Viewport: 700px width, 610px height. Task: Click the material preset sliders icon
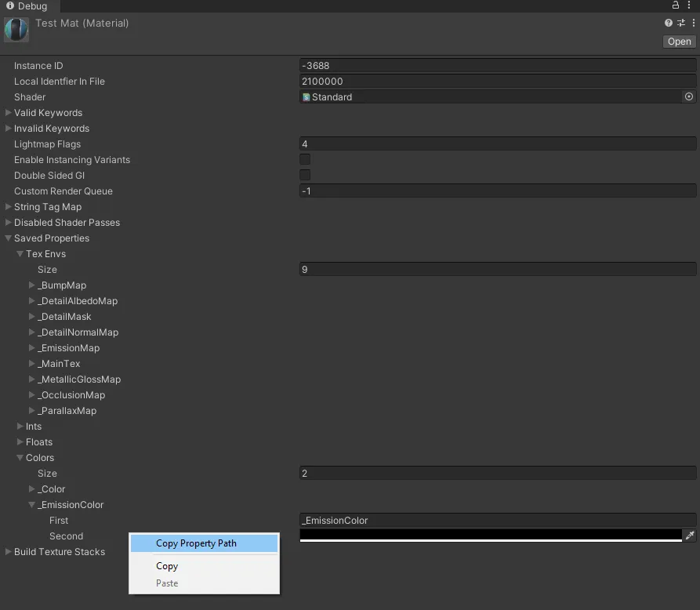click(x=681, y=23)
